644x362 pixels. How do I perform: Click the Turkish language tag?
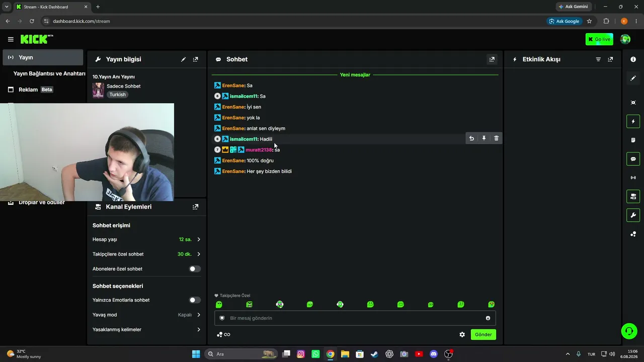click(x=118, y=95)
